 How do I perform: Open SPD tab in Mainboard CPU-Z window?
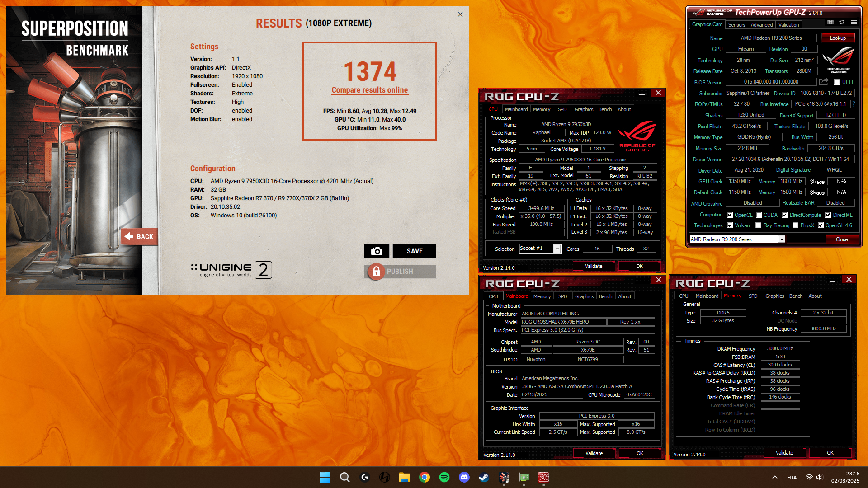tap(562, 296)
